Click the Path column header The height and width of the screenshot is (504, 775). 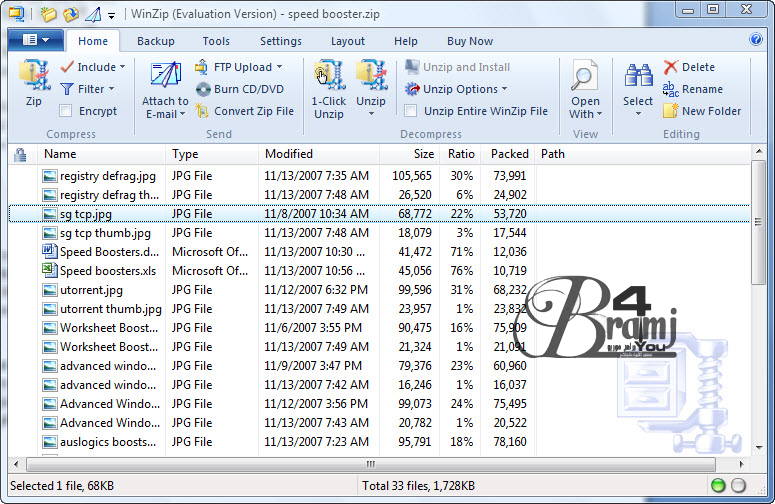click(643, 154)
